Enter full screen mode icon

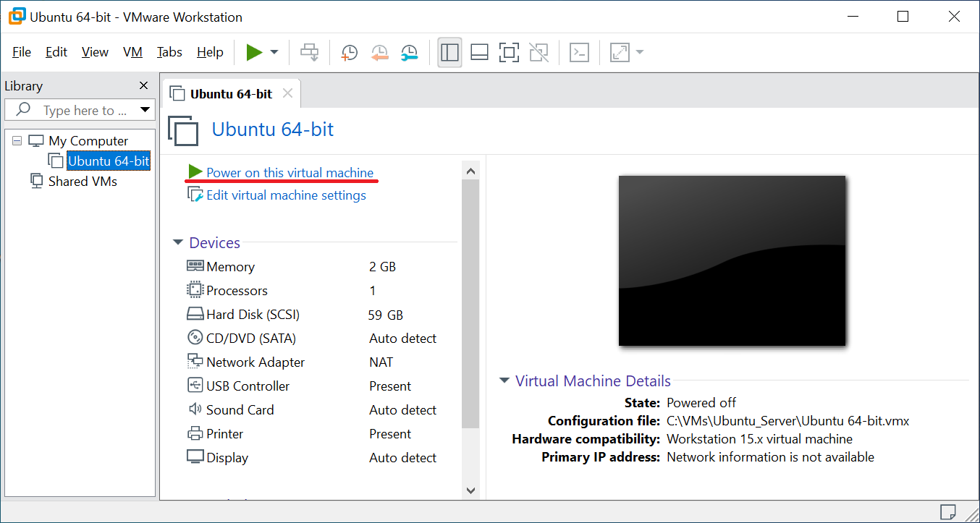[509, 52]
